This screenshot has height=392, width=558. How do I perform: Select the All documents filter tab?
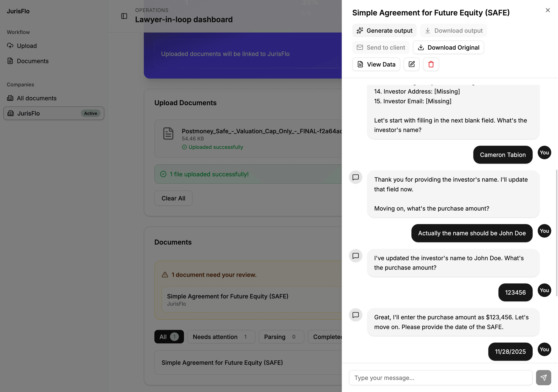tap(169, 337)
